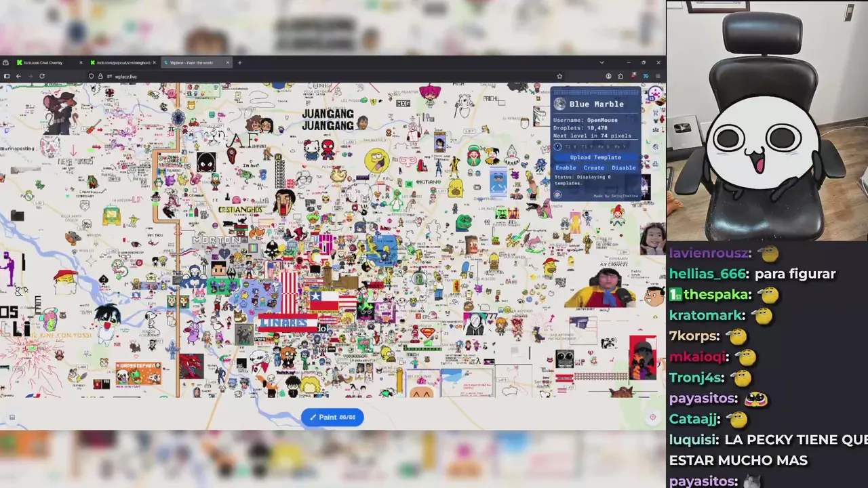
Task: Click the Firefox View icon before tabs
Action: click(x=5, y=62)
